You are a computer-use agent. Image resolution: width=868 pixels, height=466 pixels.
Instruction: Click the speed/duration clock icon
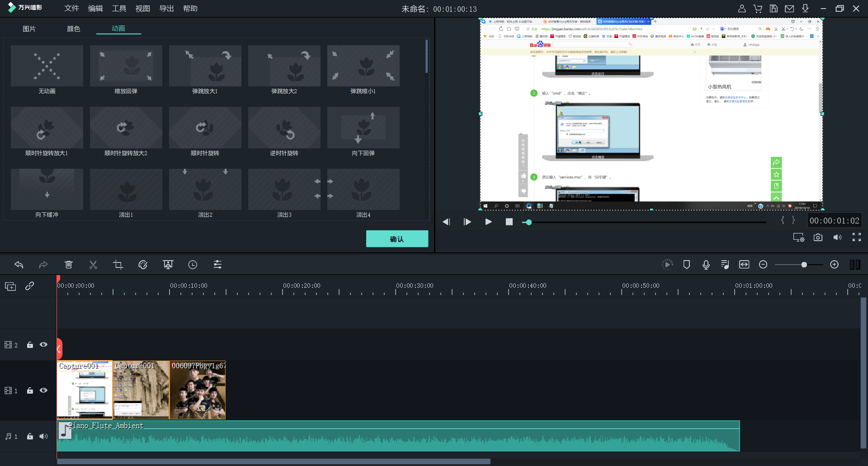tap(193, 265)
